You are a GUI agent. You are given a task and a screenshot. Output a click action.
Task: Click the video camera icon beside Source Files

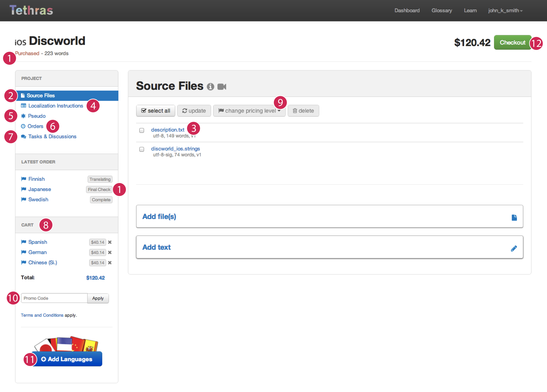tap(222, 87)
